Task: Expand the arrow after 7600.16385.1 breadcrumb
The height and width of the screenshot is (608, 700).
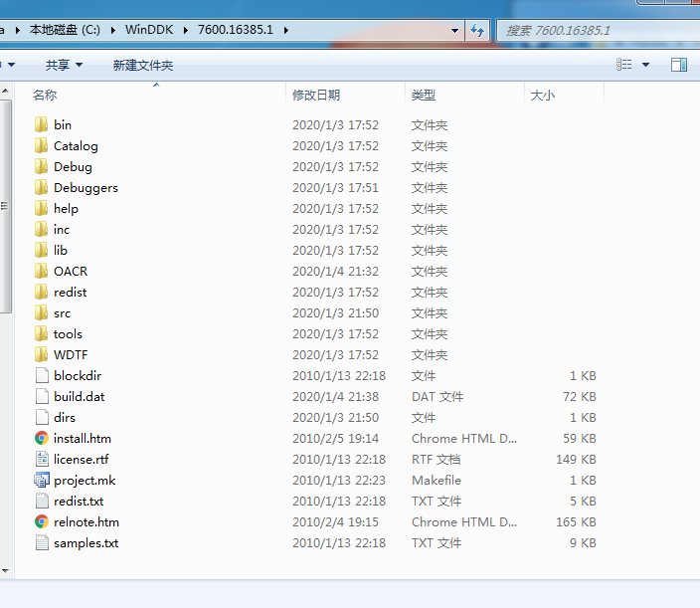Action: coord(285,31)
